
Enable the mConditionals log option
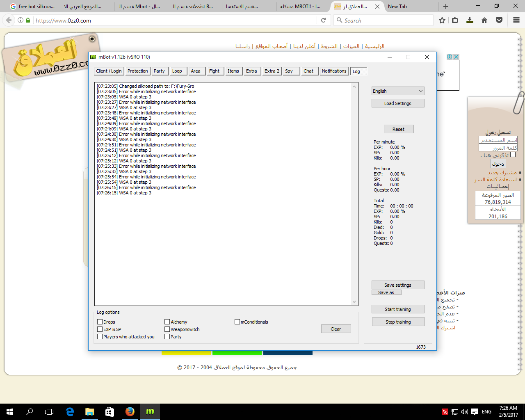coord(237,322)
